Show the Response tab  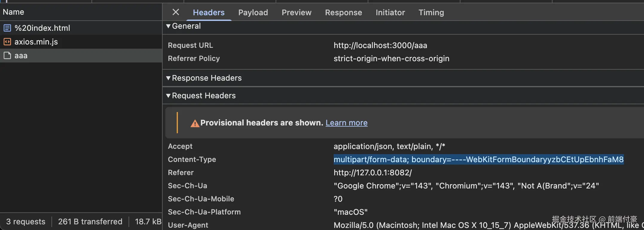(x=343, y=13)
